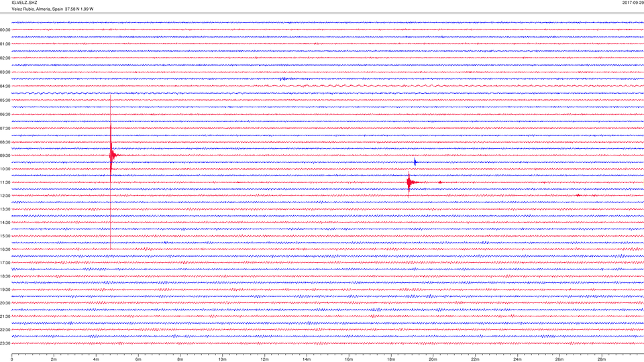644x362 pixels.
Task: Select the 18:30 time label
Action: pyautogui.click(x=5, y=276)
